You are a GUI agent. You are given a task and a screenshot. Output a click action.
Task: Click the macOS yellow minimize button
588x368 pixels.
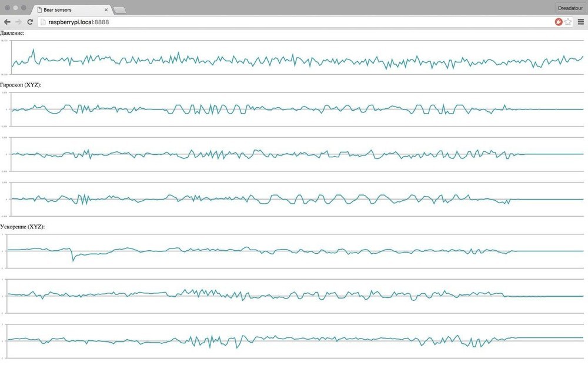[15, 8]
